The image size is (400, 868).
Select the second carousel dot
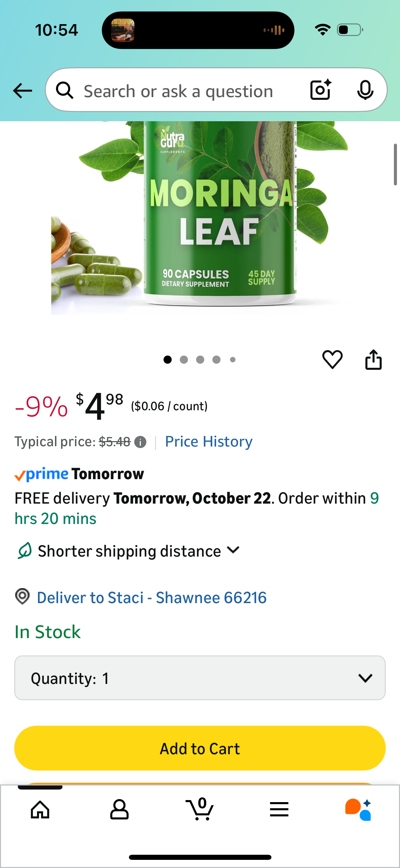pos(184,360)
